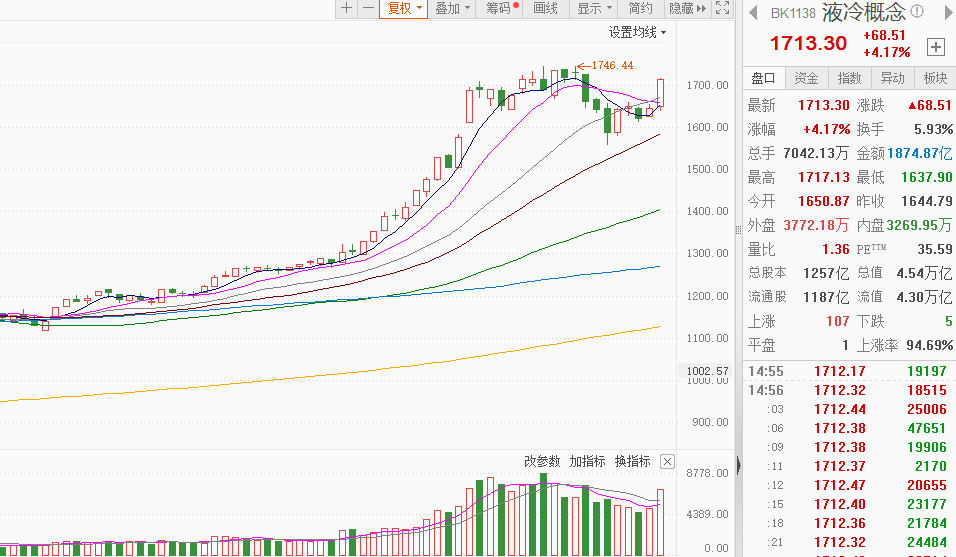Zoom in chart with plus button

(x=346, y=8)
